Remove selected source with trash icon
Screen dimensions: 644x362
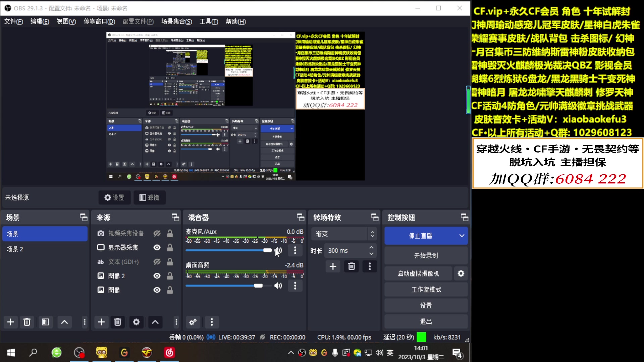pos(117,322)
